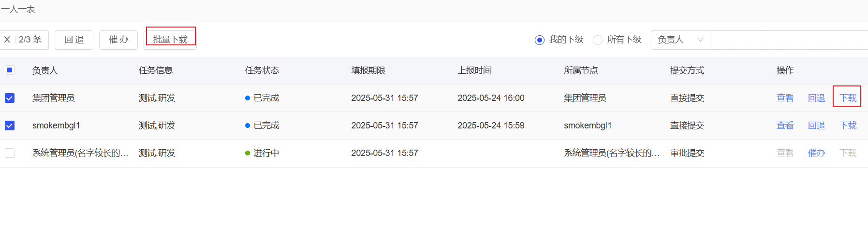Click the 回退 button in toolbar
868x238 pixels.
pos(74,40)
